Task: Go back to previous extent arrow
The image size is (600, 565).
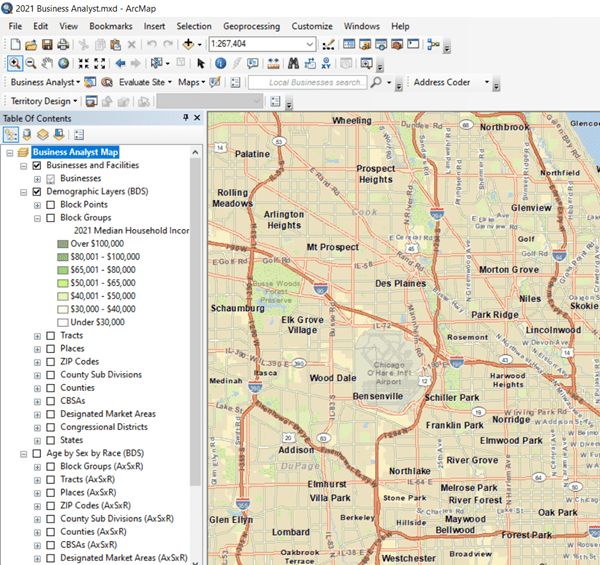Action: coord(121,63)
